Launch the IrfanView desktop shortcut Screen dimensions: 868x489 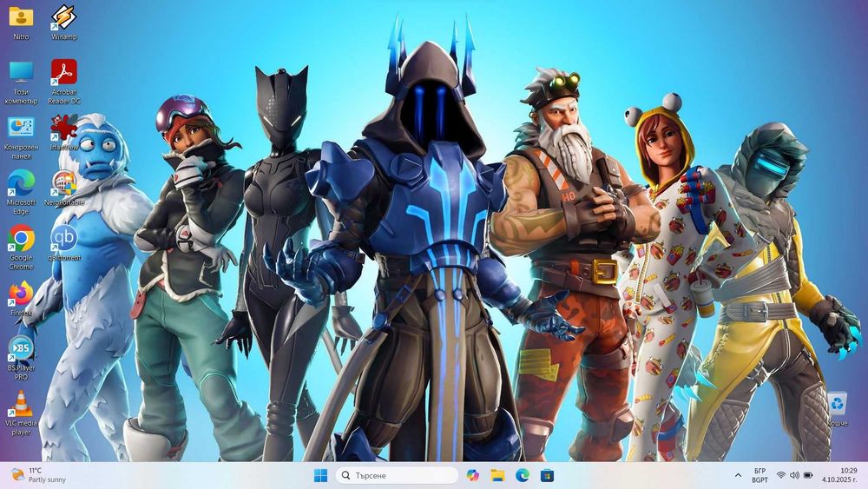[x=63, y=133]
